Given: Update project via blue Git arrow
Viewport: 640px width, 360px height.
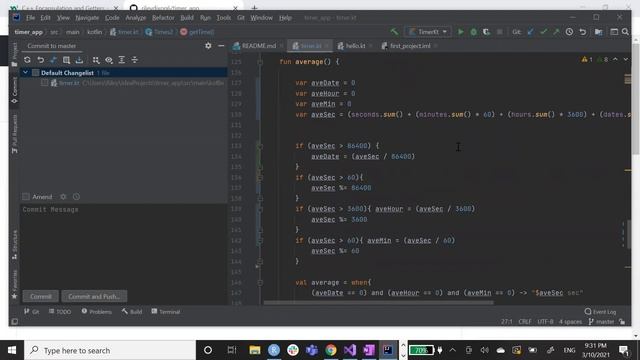Looking at the screenshot, I should point(530,32).
